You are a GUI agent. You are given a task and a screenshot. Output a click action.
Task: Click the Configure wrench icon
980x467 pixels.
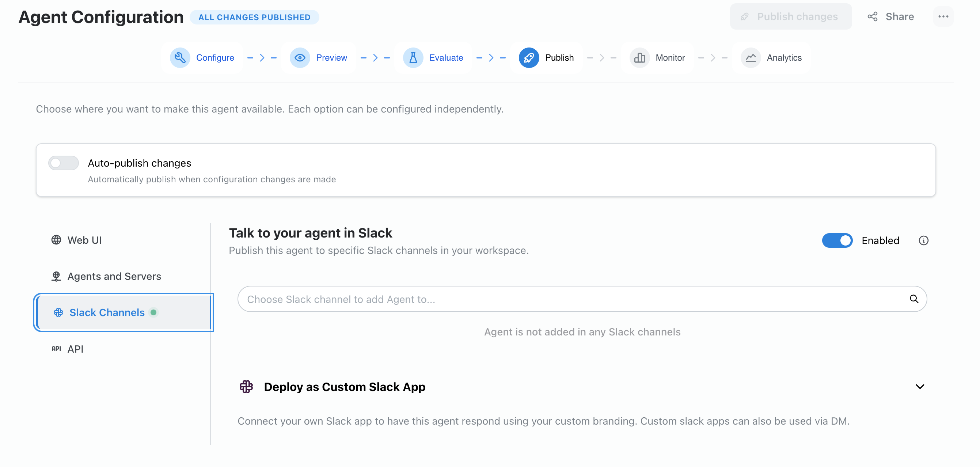click(x=180, y=58)
